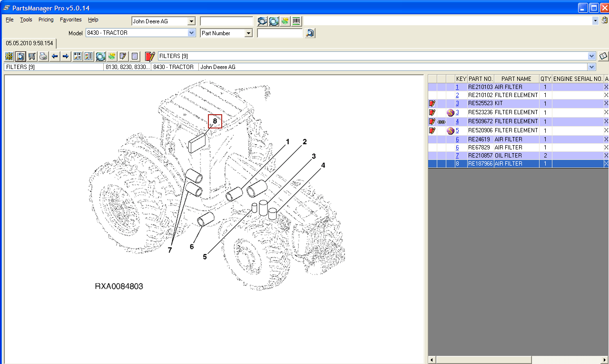Go back with the left arrow icon
The height and width of the screenshot is (364, 609).
[55, 56]
